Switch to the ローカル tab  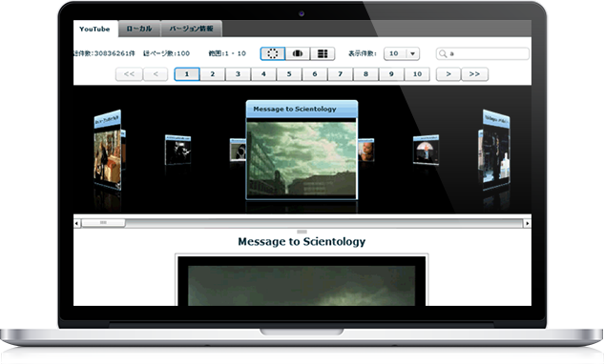point(139,29)
